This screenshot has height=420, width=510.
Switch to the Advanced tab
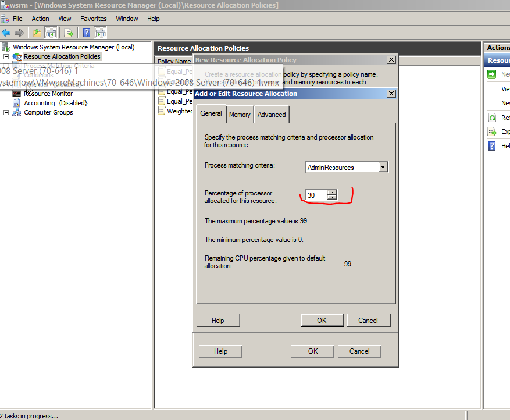(x=272, y=115)
